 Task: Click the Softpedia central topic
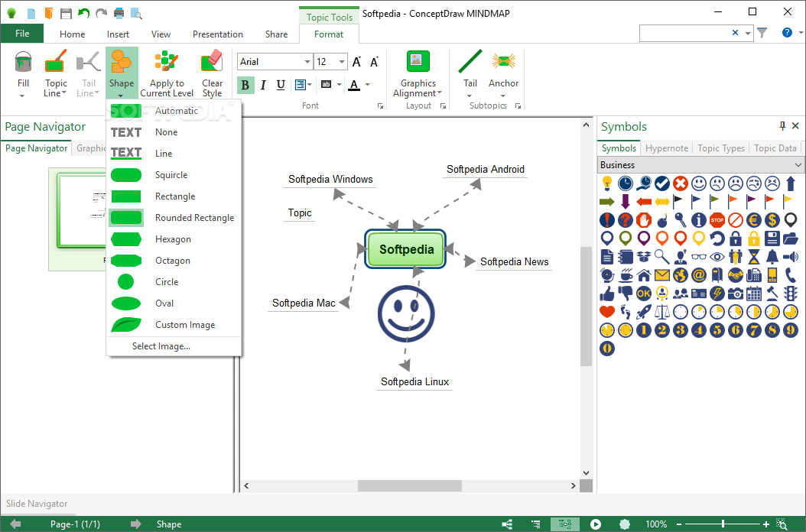pos(406,249)
